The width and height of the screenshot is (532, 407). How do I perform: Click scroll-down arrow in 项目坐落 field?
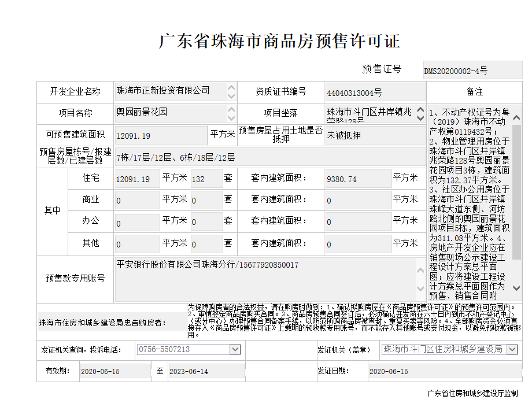tap(420, 118)
